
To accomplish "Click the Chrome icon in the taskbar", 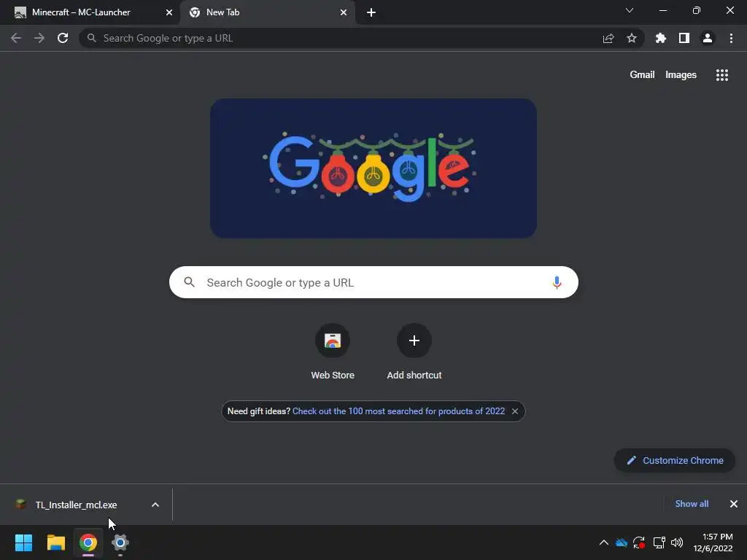I will (88, 542).
